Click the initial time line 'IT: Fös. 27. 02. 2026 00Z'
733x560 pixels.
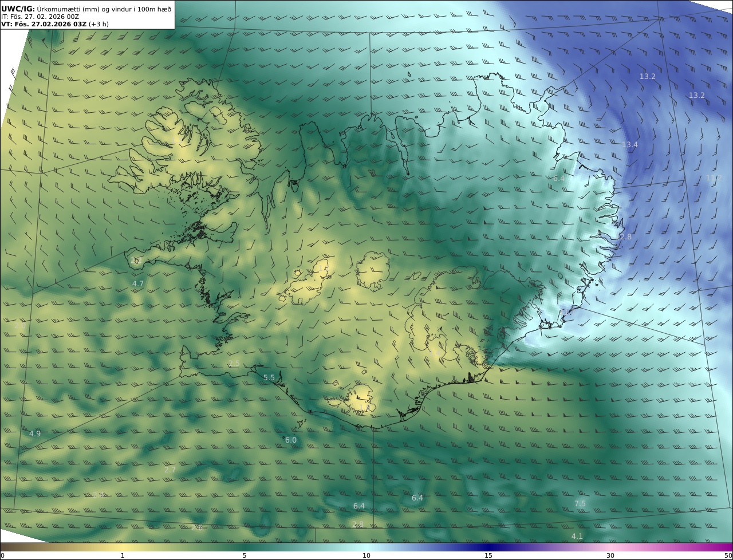(40, 17)
